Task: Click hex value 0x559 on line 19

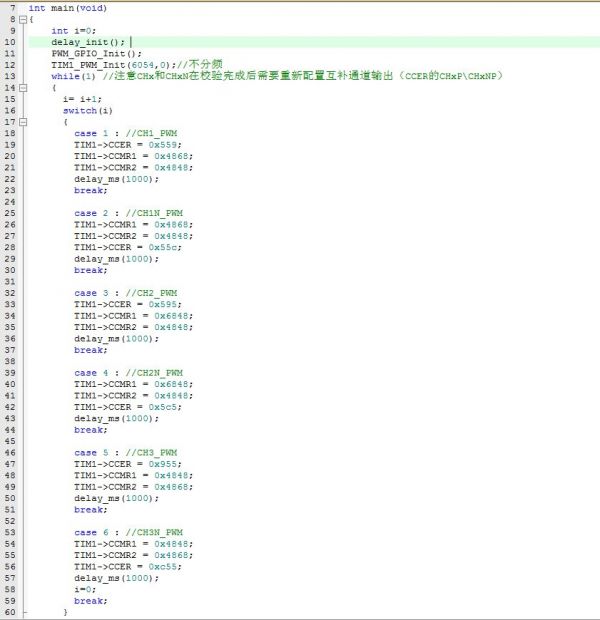Action: point(164,145)
